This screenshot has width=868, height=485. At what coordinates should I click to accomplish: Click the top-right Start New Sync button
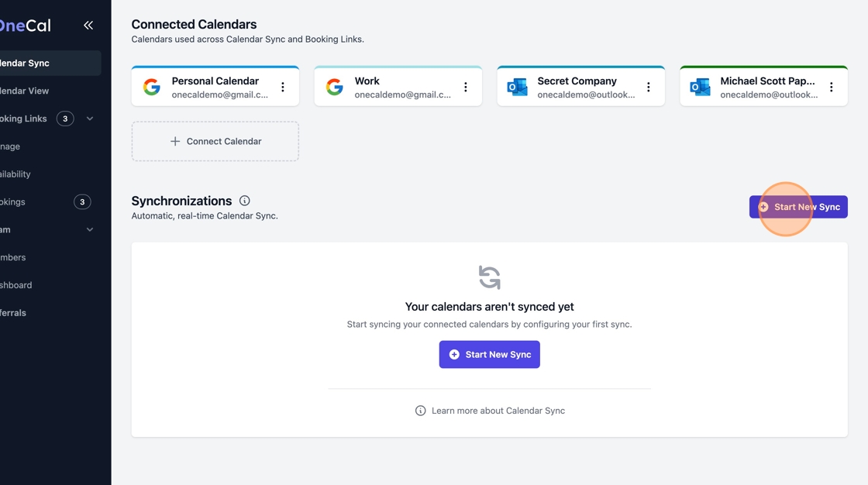click(x=798, y=207)
